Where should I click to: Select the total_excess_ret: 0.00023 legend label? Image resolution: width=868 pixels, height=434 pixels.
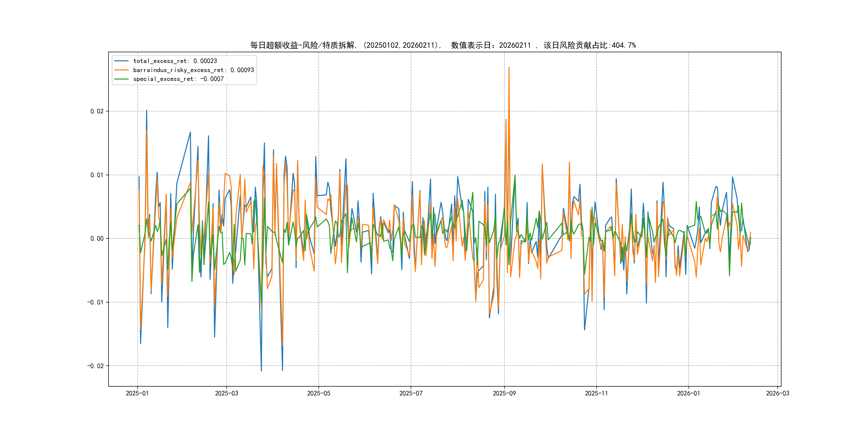click(x=175, y=61)
